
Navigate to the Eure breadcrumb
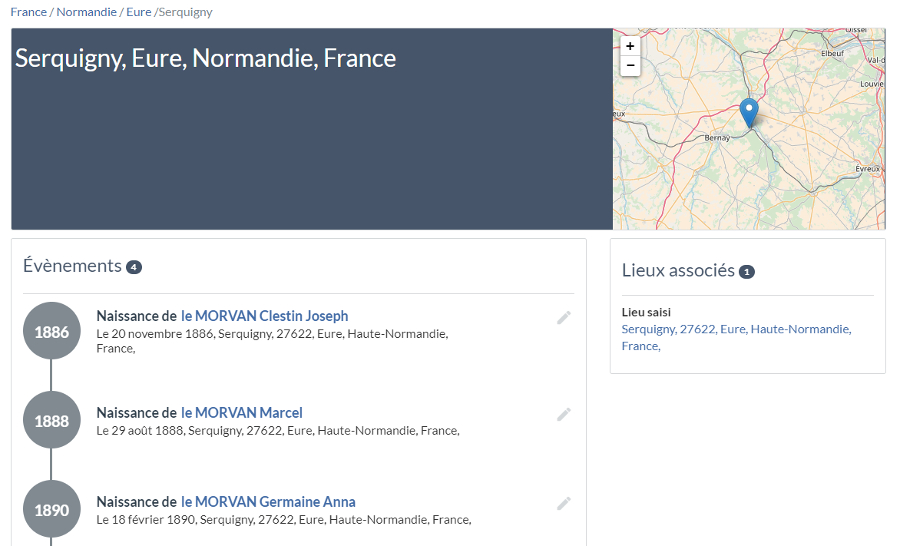pos(138,12)
